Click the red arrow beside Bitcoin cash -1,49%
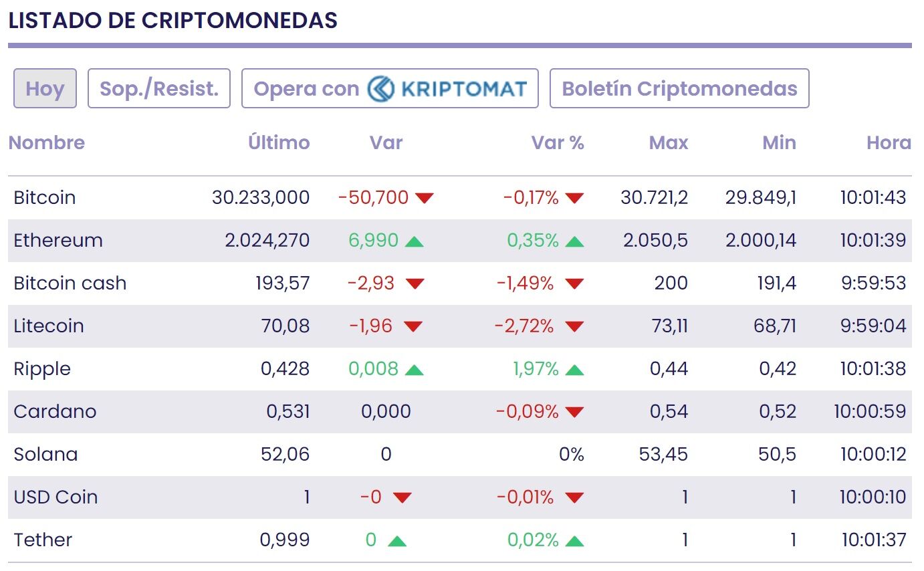Screen dimensions: 924x571 click(x=574, y=283)
